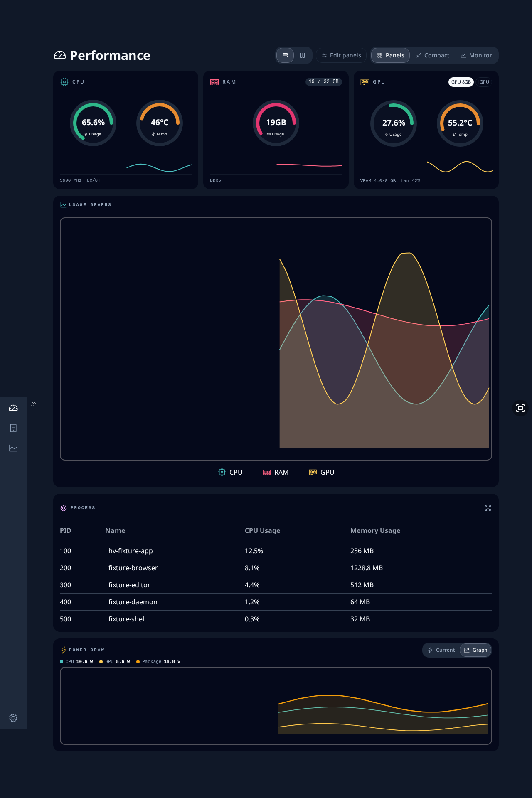Expand sidebar with double chevron
Image resolution: width=532 pixels, height=798 pixels.
coord(34,403)
